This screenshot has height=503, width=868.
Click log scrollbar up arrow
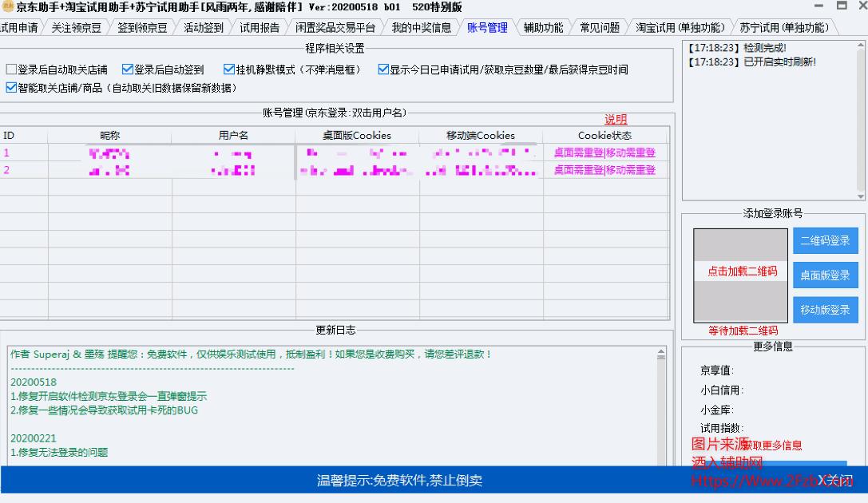point(860,46)
